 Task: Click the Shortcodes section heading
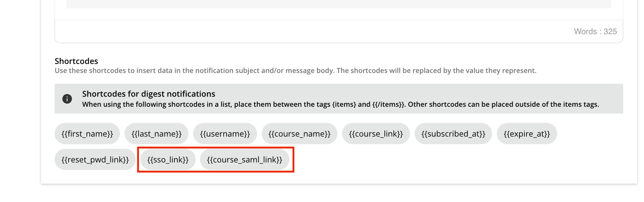coord(76,61)
